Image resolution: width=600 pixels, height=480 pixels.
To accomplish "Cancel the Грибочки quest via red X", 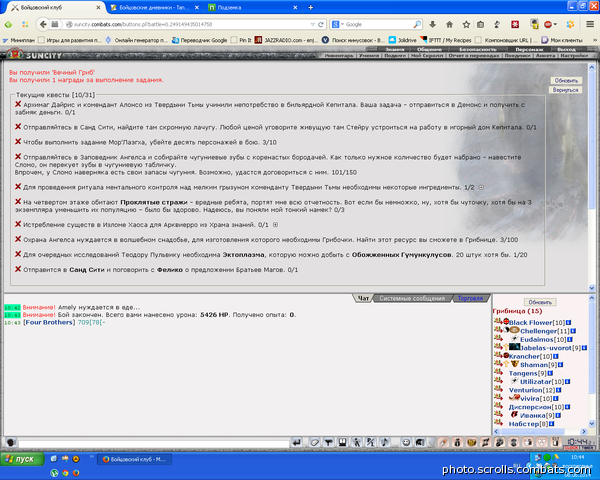I will tap(18, 239).
